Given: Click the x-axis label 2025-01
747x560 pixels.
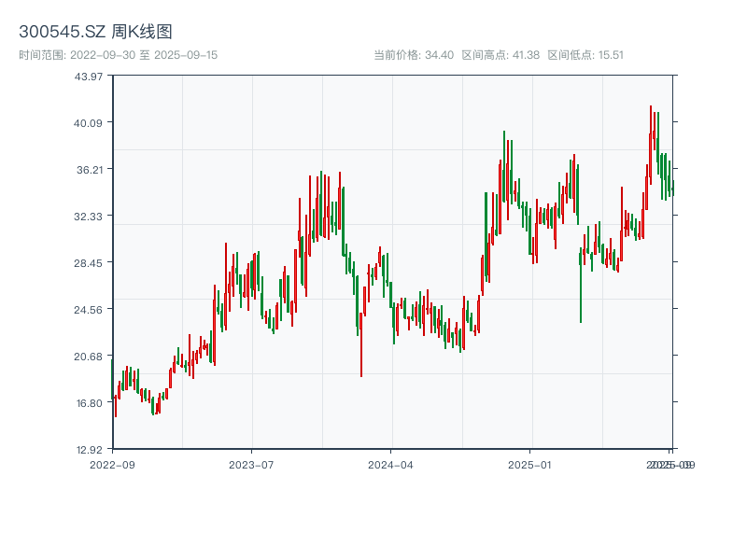Looking at the screenshot, I should coord(529,465).
